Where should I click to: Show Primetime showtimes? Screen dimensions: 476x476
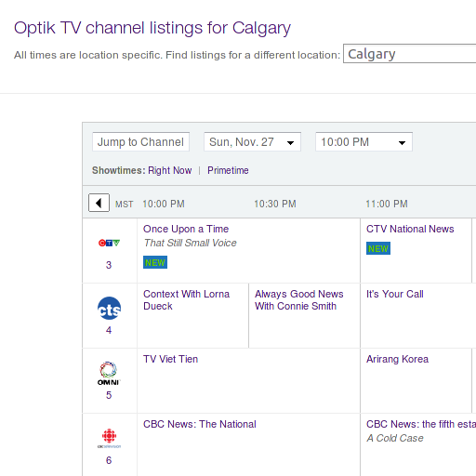[x=228, y=170]
